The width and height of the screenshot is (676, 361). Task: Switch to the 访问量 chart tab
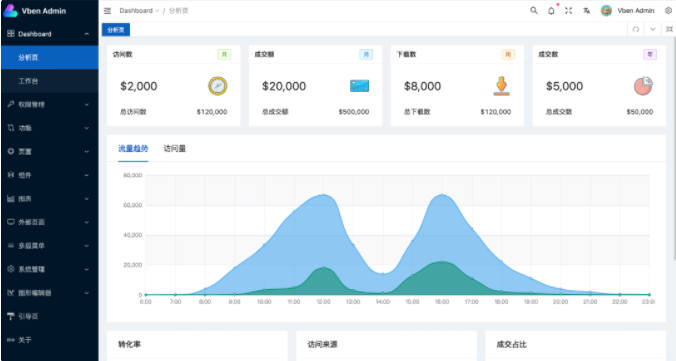pos(175,149)
